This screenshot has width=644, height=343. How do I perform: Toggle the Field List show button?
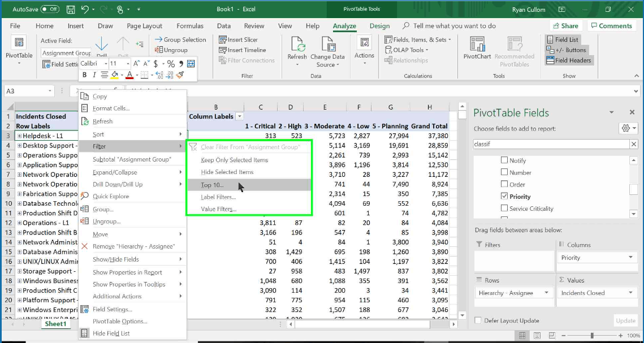tap(562, 40)
